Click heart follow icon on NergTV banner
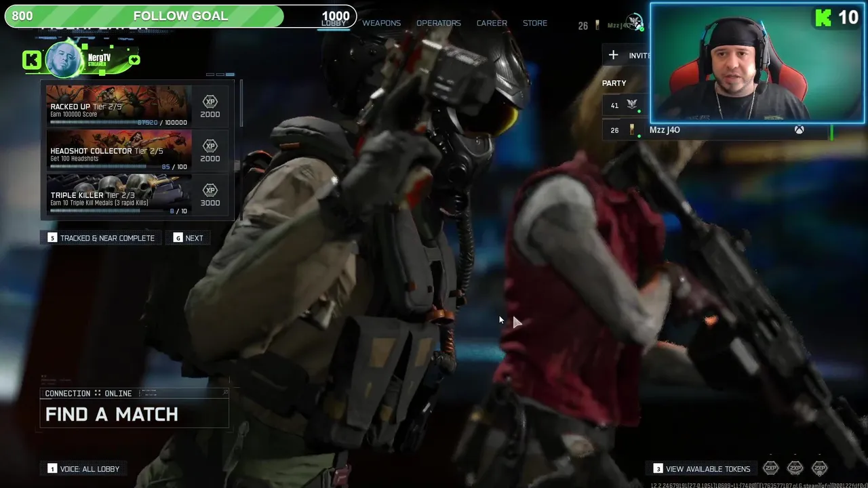The height and width of the screenshot is (488, 868). point(134,60)
